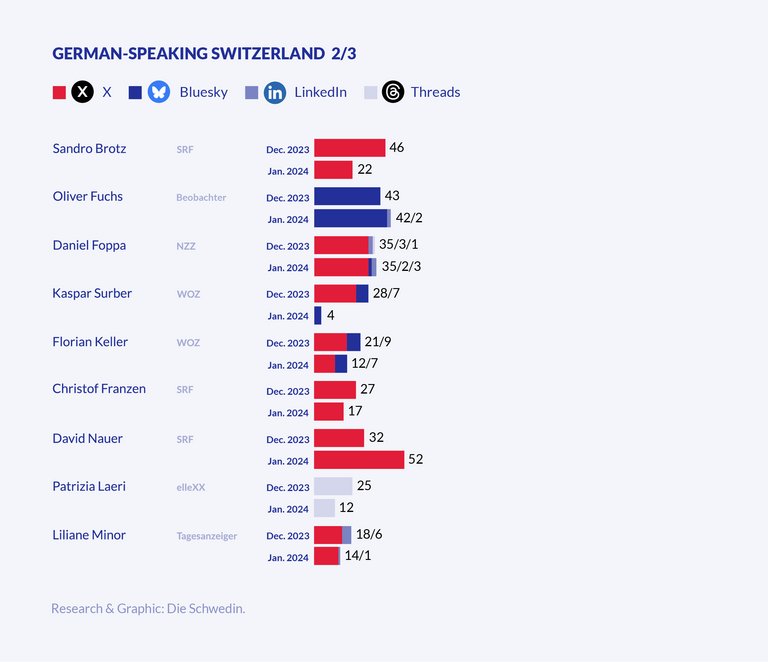This screenshot has width=768, height=662.
Task: Click David Nauer's Jan. 2024 bar
Action: pos(358,460)
